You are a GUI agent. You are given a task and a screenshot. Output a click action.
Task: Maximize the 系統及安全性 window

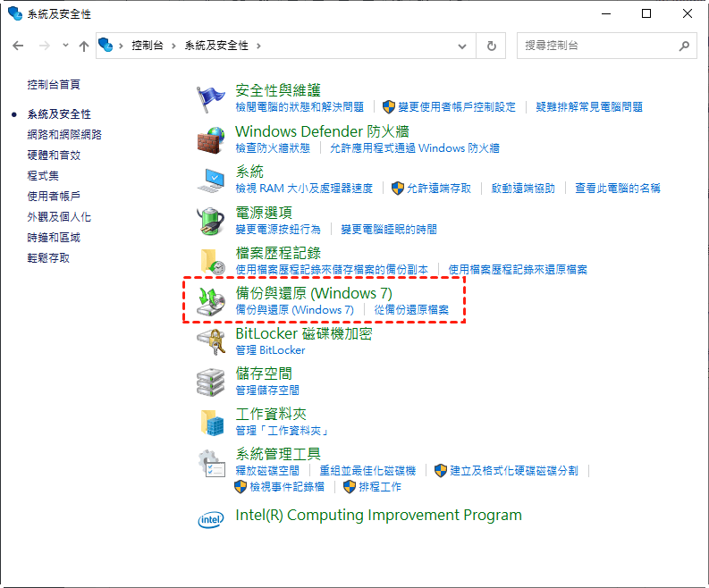(x=646, y=13)
